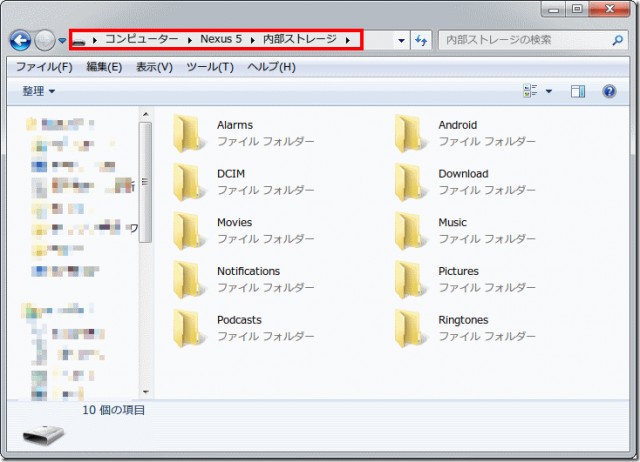The width and height of the screenshot is (640, 462).
Task: Close the Explorer window
Action: click(609, 9)
